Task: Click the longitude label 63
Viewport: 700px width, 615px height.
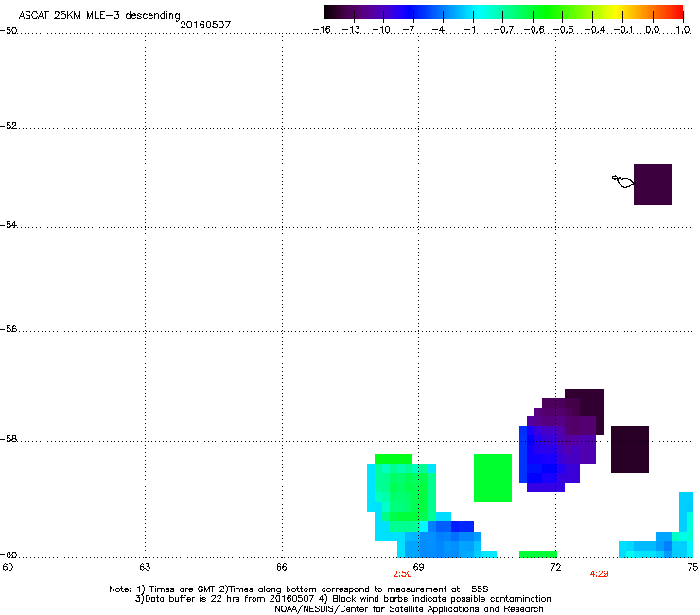Action: (145, 567)
